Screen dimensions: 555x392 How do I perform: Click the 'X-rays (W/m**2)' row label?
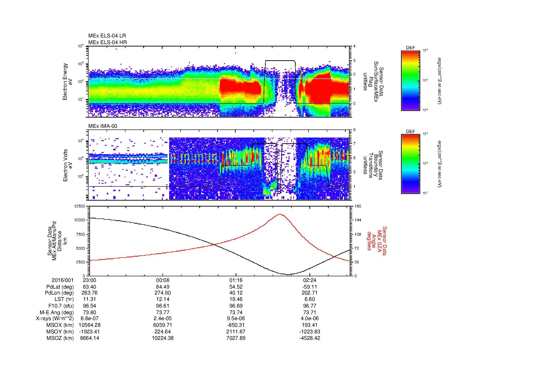[x=55, y=318]
